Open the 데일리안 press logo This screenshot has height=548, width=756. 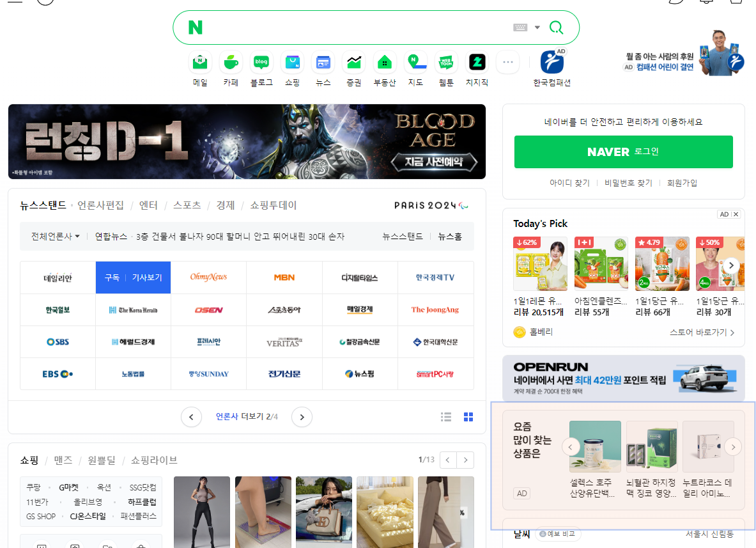coord(58,278)
